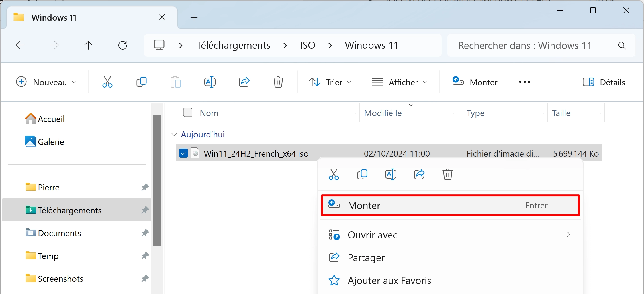
Task: Click the ISO file disc icon
Action: pyautogui.click(x=195, y=153)
